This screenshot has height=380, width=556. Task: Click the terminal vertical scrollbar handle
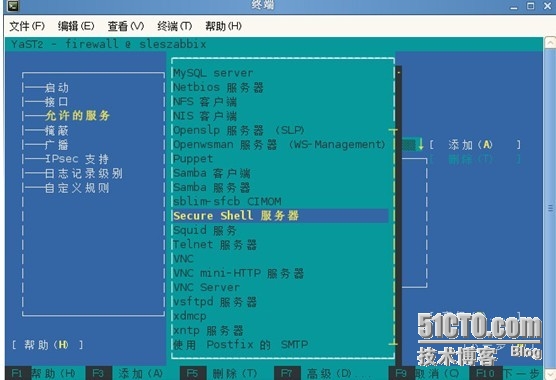click(x=550, y=208)
